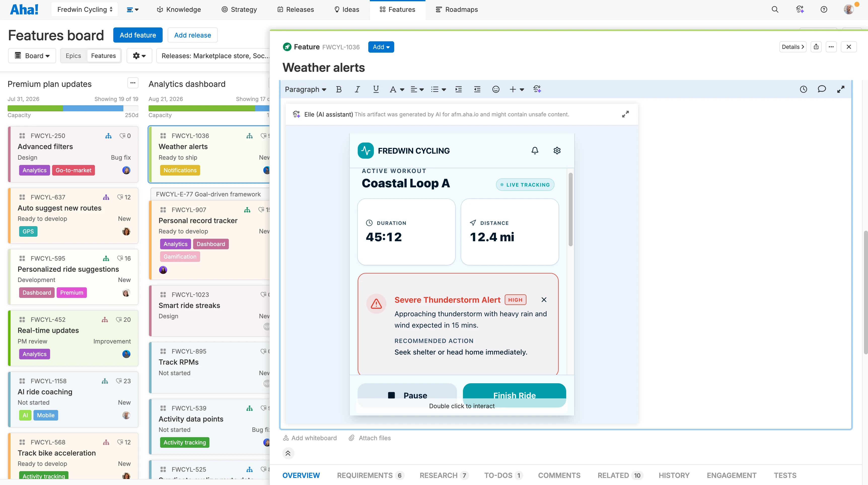Expand the description editor to fullscreen
The height and width of the screenshot is (485, 868).
[841, 89]
